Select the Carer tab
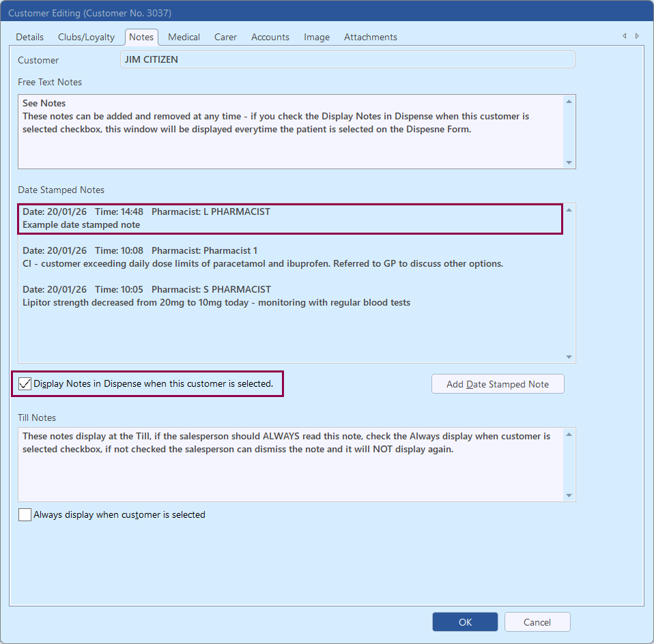Viewport: 654px width, 644px height. point(225,38)
